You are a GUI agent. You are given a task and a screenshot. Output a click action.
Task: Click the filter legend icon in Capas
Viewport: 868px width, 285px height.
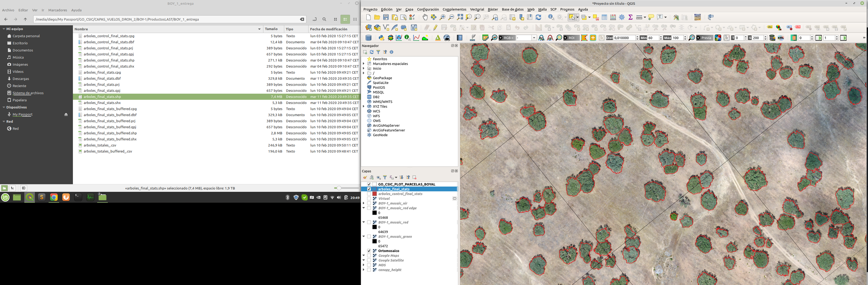385,178
